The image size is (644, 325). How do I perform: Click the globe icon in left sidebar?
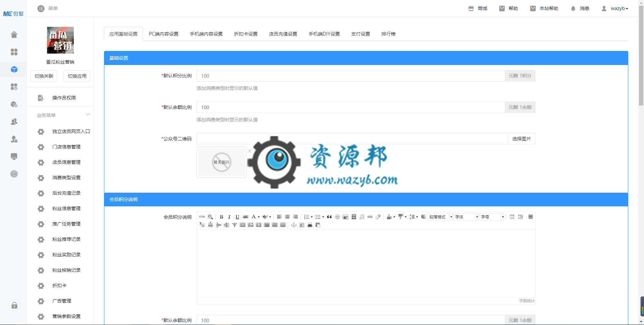[14, 174]
